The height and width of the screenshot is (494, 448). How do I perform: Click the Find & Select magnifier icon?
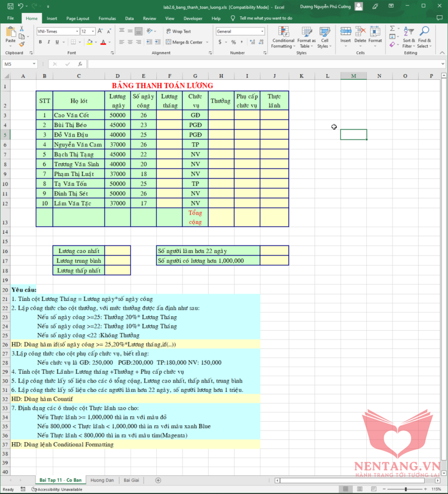tap(424, 34)
